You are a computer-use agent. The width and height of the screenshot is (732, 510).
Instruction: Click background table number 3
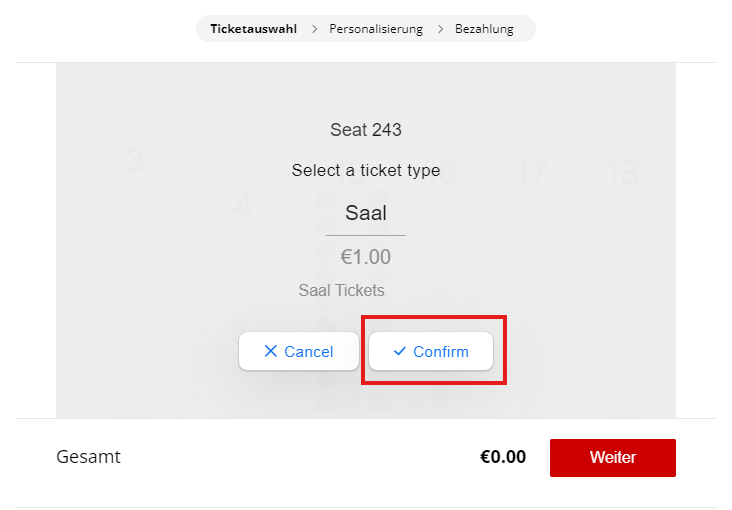[135, 162]
